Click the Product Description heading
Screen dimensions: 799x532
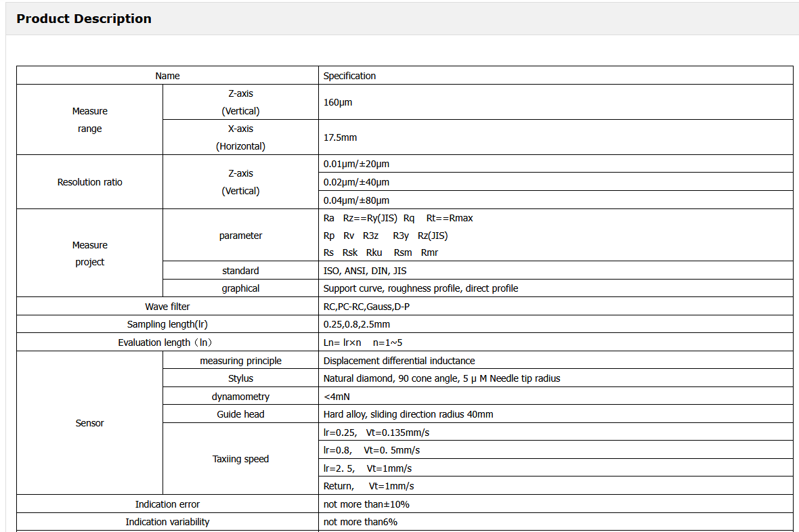pyautogui.click(x=84, y=19)
